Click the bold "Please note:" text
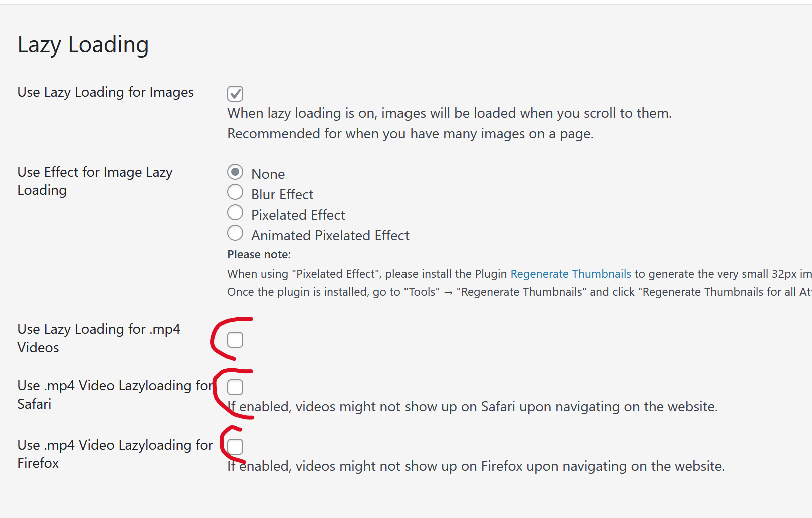 pyautogui.click(x=259, y=254)
